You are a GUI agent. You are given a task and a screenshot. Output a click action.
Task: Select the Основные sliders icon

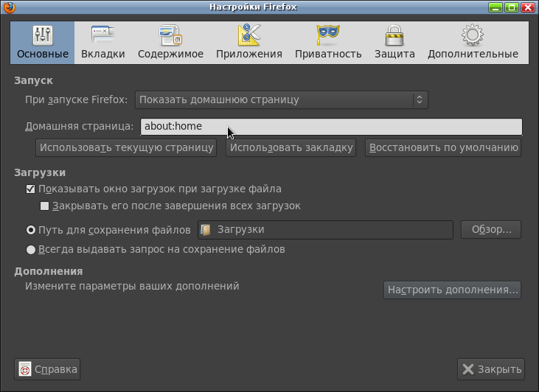point(43,35)
